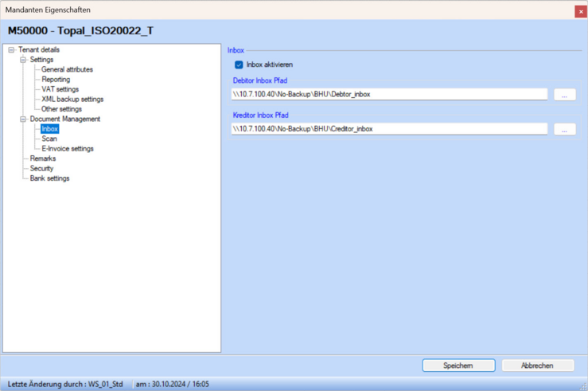Collapse the Document Management tree node
This screenshot has height=391, width=588.
pyautogui.click(x=23, y=119)
